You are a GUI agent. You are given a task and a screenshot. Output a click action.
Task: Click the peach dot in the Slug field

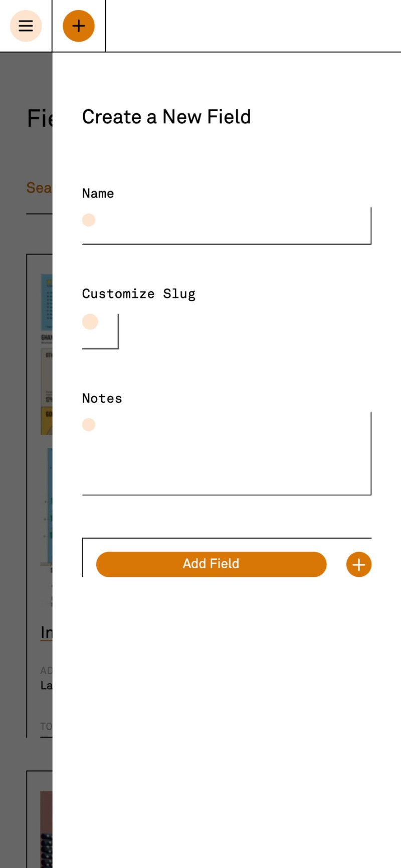click(x=90, y=322)
